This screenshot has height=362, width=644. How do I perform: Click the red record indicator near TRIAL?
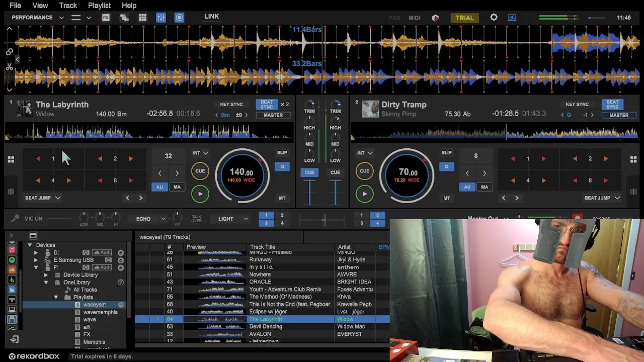[436, 18]
